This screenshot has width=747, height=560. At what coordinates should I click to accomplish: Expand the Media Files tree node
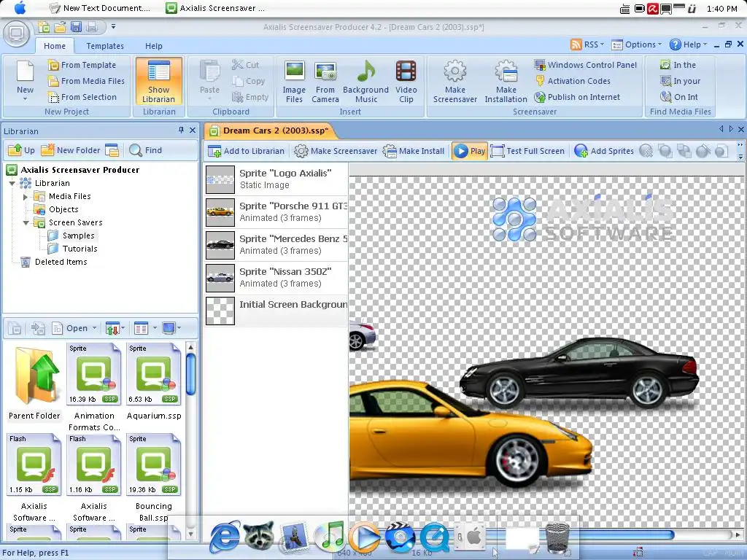click(26, 197)
